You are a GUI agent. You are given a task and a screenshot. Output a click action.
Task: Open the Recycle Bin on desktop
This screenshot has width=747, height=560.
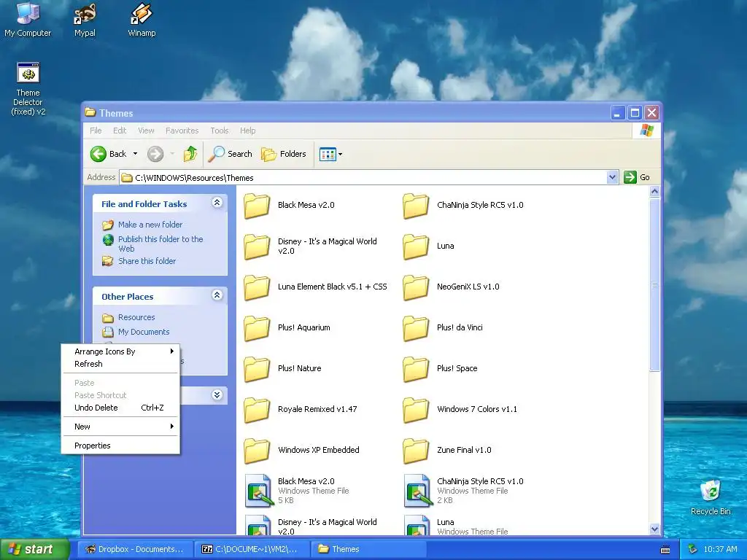tap(711, 497)
